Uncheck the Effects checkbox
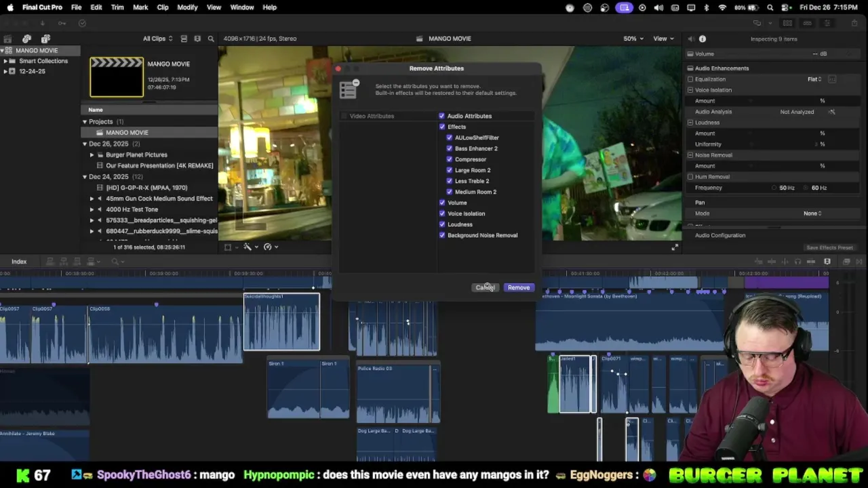 point(442,127)
